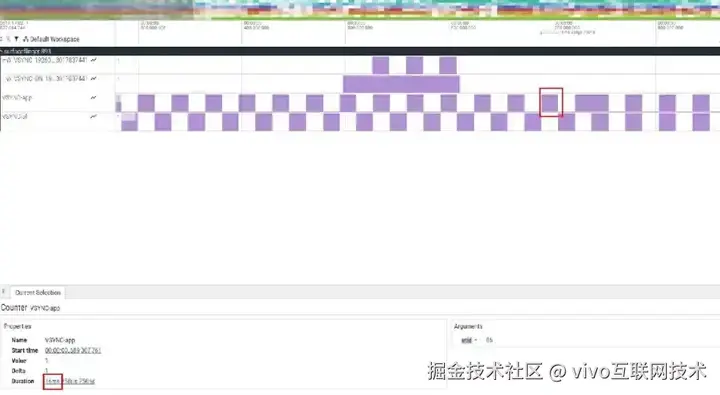The image size is (720, 395).
Task: Click the workspace tree icon before Default Workspace
Action: 26,39
